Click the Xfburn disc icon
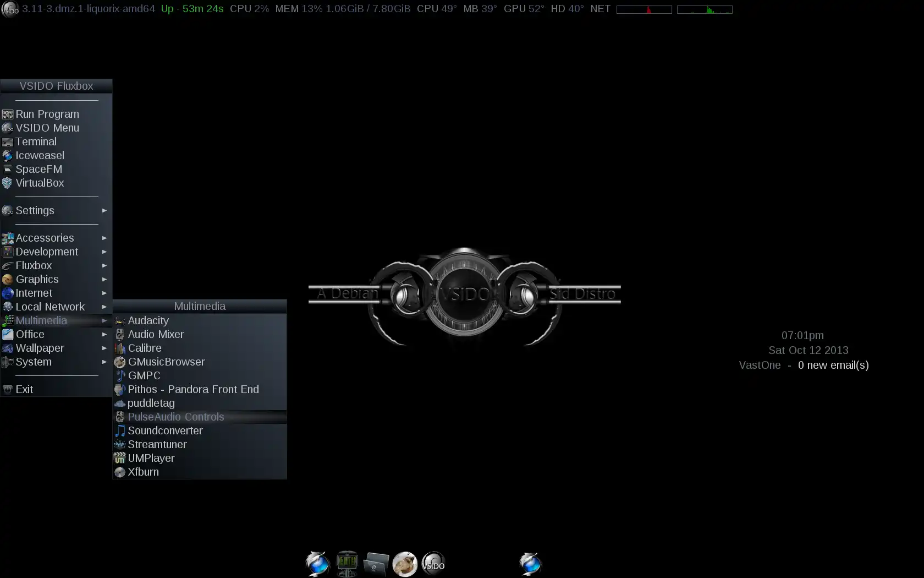This screenshot has width=924, height=578. click(x=120, y=472)
